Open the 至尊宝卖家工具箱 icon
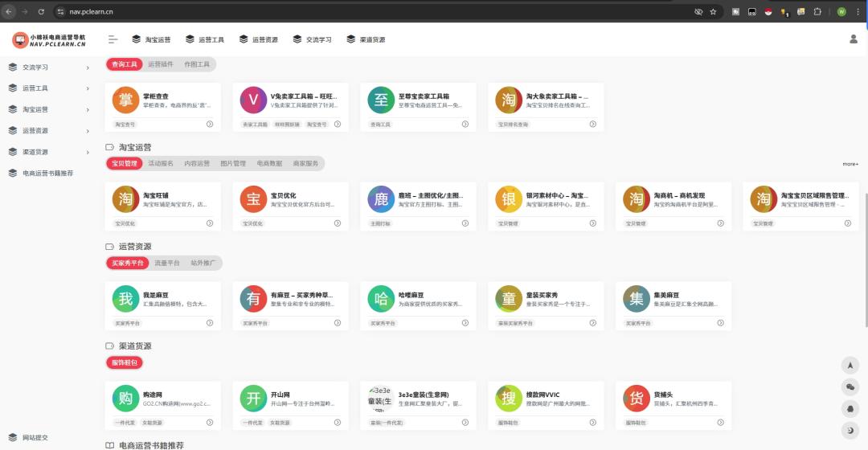Screen dimensions: 868x450 [381, 100]
